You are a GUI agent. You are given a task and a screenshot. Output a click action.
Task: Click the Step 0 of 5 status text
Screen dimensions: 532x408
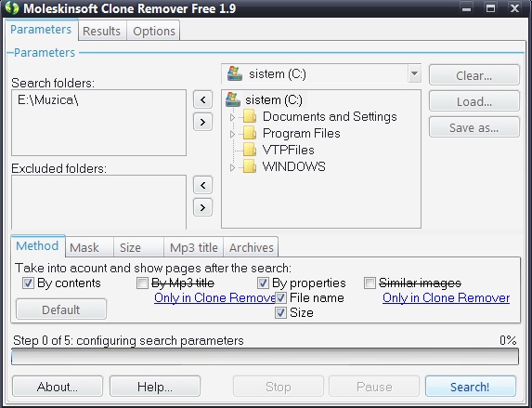[128, 340]
